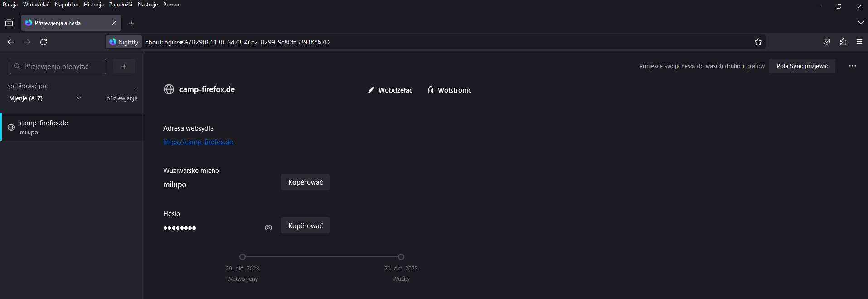Click the Wobdźěłać edit button
Viewport: 868px width, 299px height.
(390, 90)
